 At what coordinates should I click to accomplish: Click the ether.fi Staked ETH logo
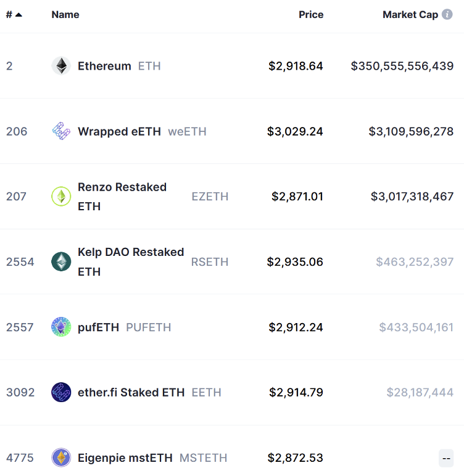pyautogui.click(x=61, y=392)
